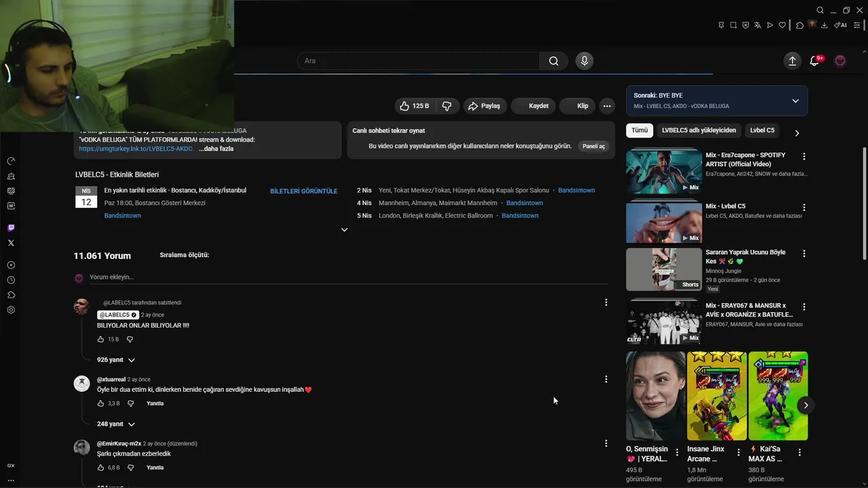Expand 926 yanıt replies

pyautogui.click(x=116, y=360)
